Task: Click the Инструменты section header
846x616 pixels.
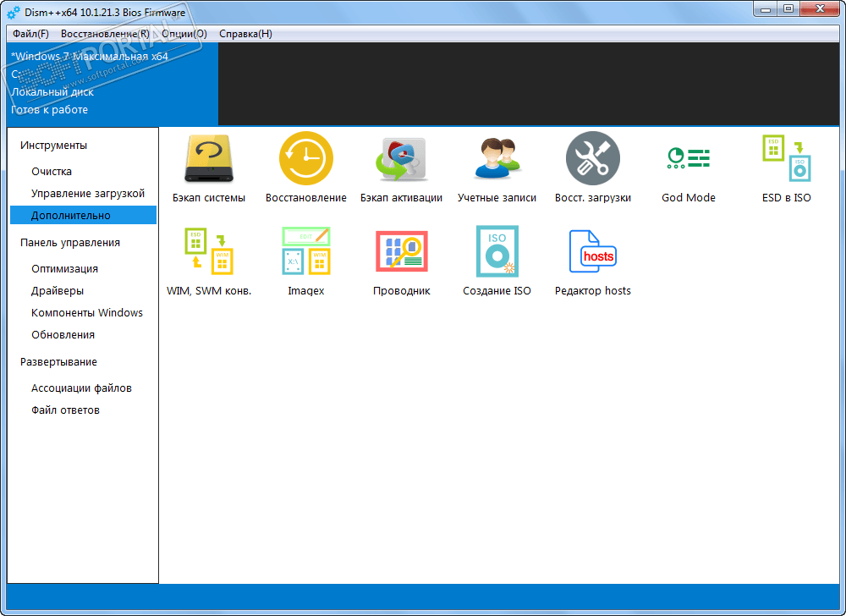Action: pyautogui.click(x=53, y=145)
